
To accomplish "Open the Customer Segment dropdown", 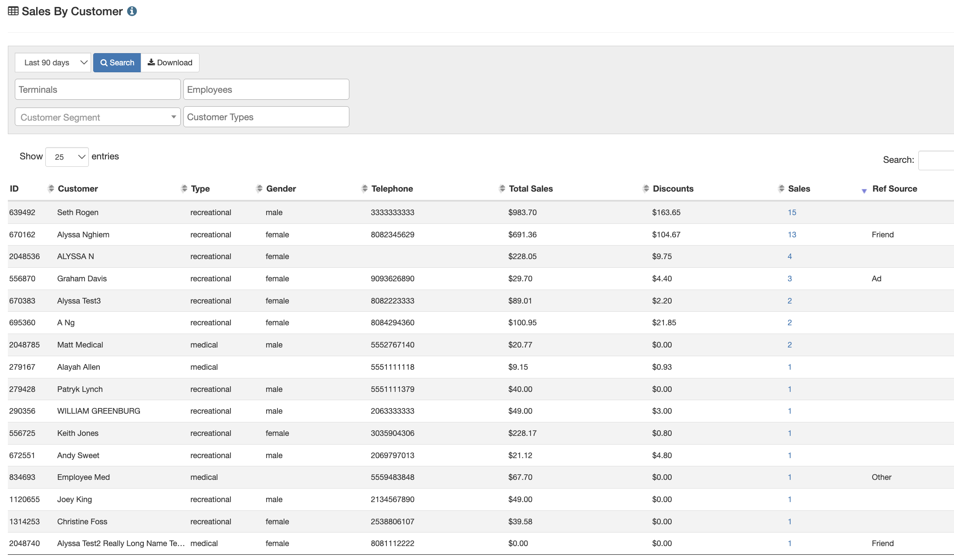I will 98,117.
